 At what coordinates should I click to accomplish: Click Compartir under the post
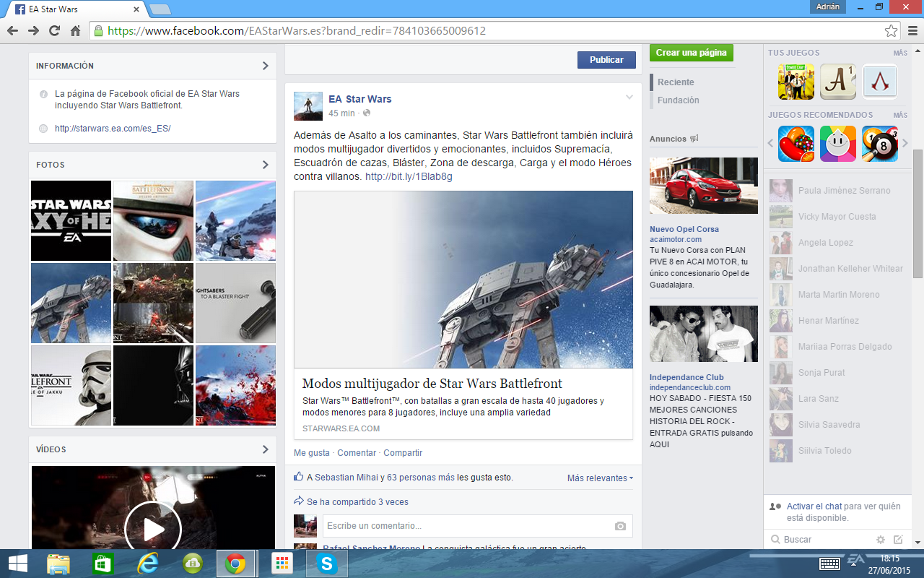tap(403, 453)
